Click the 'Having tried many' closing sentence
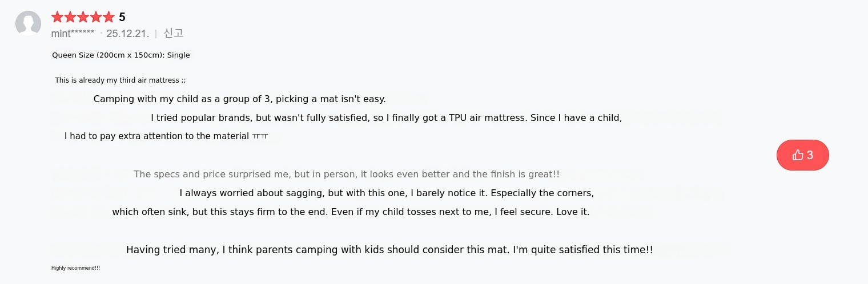The width and height of the screenshot is (868, 284). pyautogui.click(x=389, y=250)
